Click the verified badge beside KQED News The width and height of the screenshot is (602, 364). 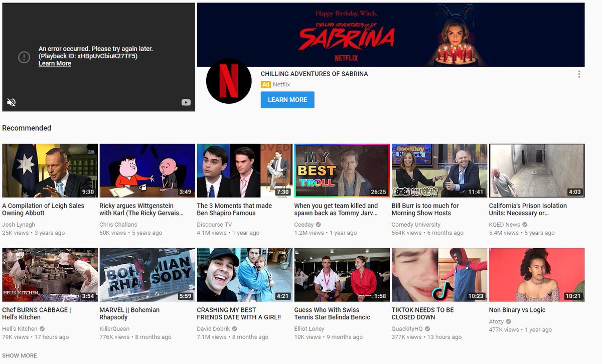tap(525, 225)
